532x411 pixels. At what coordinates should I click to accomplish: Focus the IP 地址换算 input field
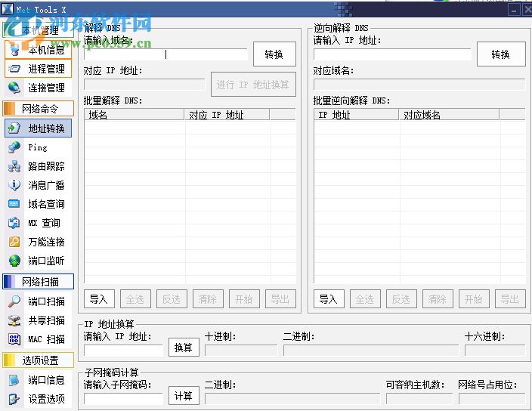pyautogui.click(x=123, y=351)
